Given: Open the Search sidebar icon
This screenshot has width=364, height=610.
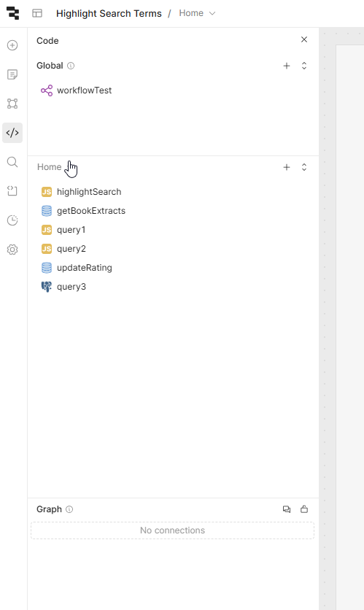Looking at the screenshot, I should (12, 162).
